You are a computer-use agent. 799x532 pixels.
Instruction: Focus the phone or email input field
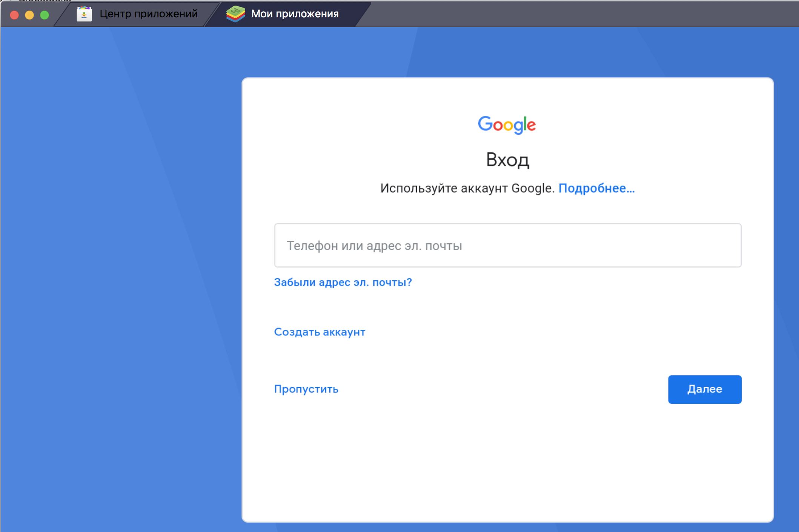(x=507, y=246)
